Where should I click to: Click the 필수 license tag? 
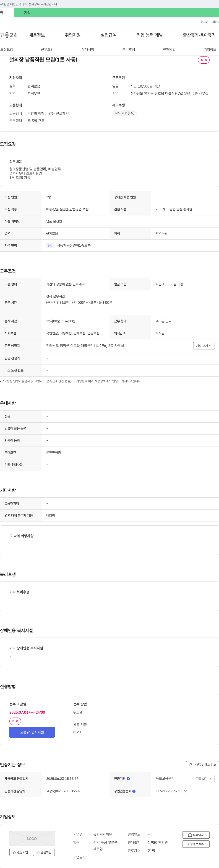[50, 246]
